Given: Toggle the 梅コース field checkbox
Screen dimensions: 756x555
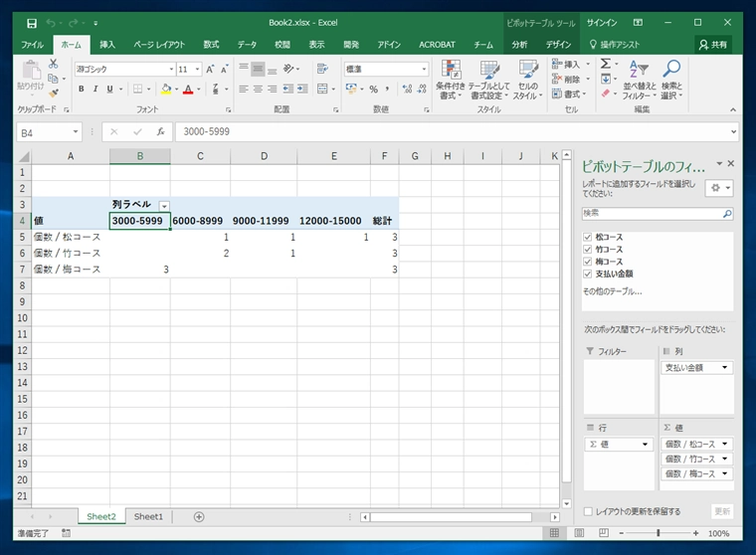Looking at the screenshot, I should (587, 262).
